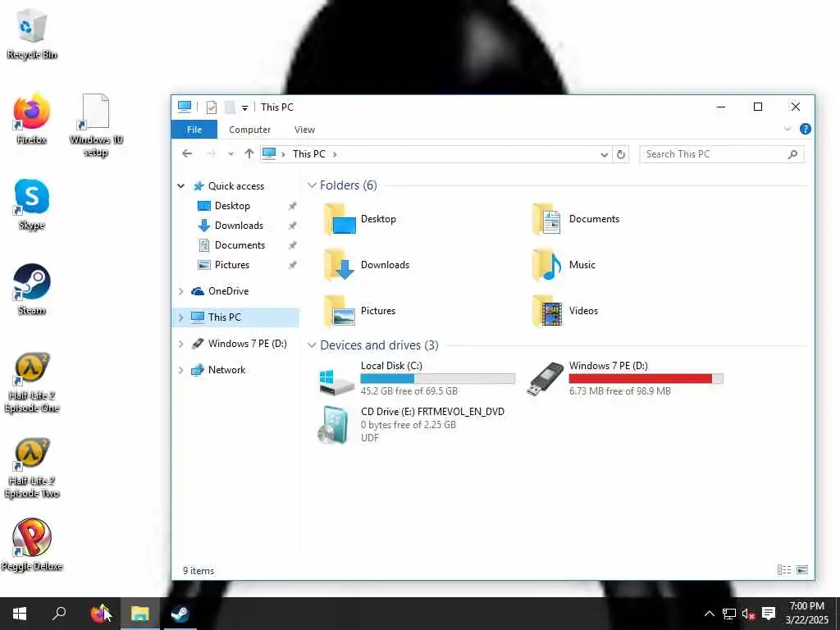Expand the This PC tree node
This screenshot has width=840, height=630.
tap(181, 317)
